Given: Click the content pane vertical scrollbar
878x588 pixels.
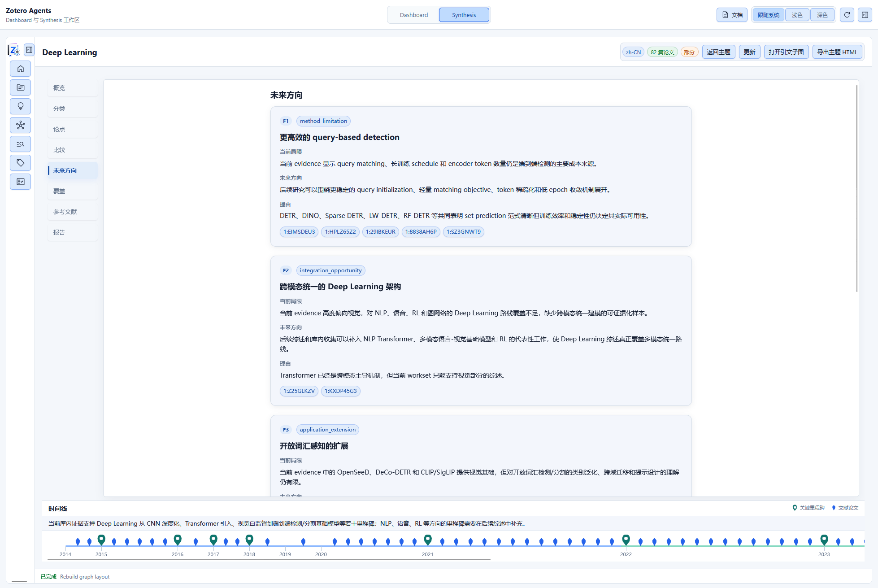Looking at the screenshot, I should [856, 188].
